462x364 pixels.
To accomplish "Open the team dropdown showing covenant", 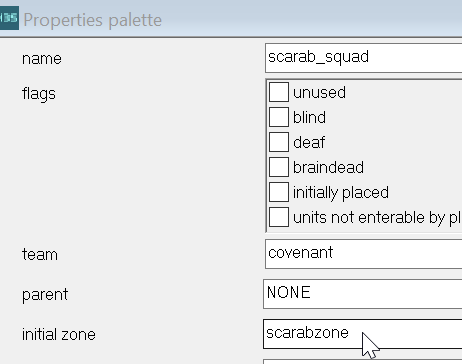I will pyautogui.click(x=363, y=254).
